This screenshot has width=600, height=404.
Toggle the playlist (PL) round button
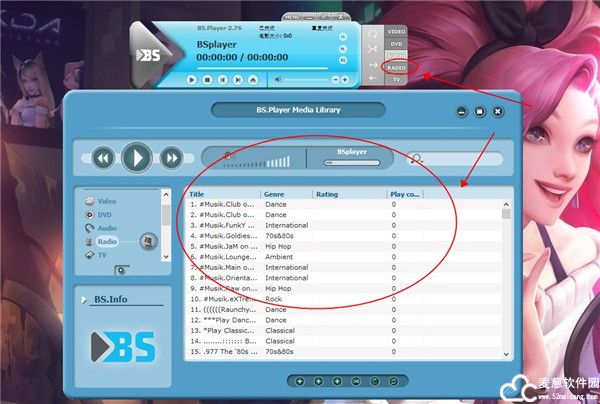343,49
